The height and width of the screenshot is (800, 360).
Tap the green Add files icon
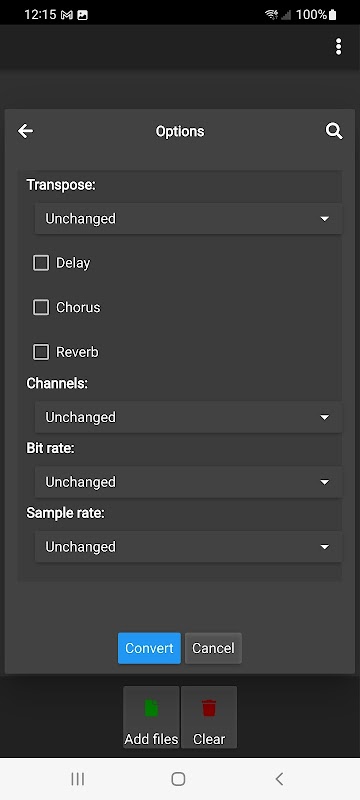tap(151, 708)
